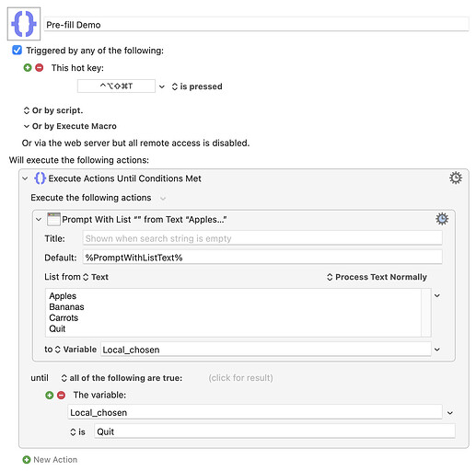476x471 pixels.
Task: Change the 'is pressed' popup option
Action: pyautogui.click(x=197, y=86)
